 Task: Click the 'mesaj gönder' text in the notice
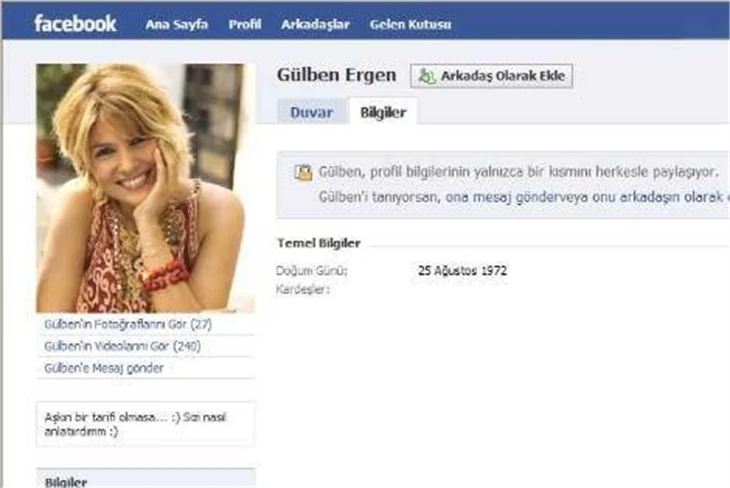pos(515,197)
